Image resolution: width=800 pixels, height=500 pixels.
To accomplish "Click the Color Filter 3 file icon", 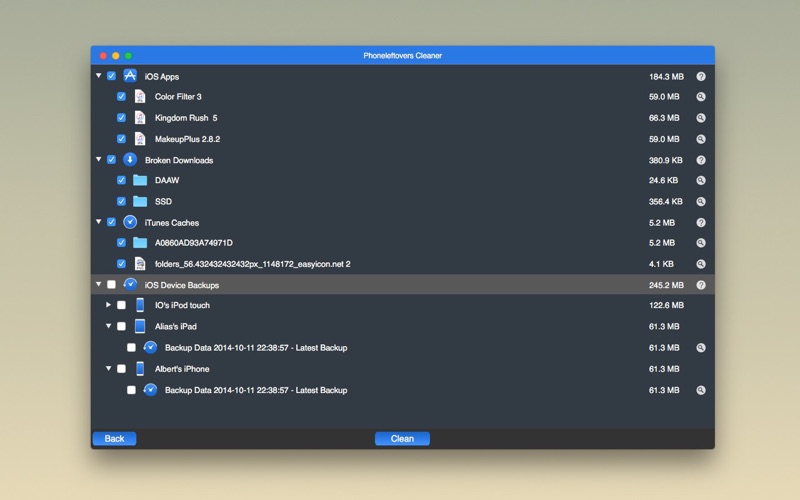I will point(140,96).
